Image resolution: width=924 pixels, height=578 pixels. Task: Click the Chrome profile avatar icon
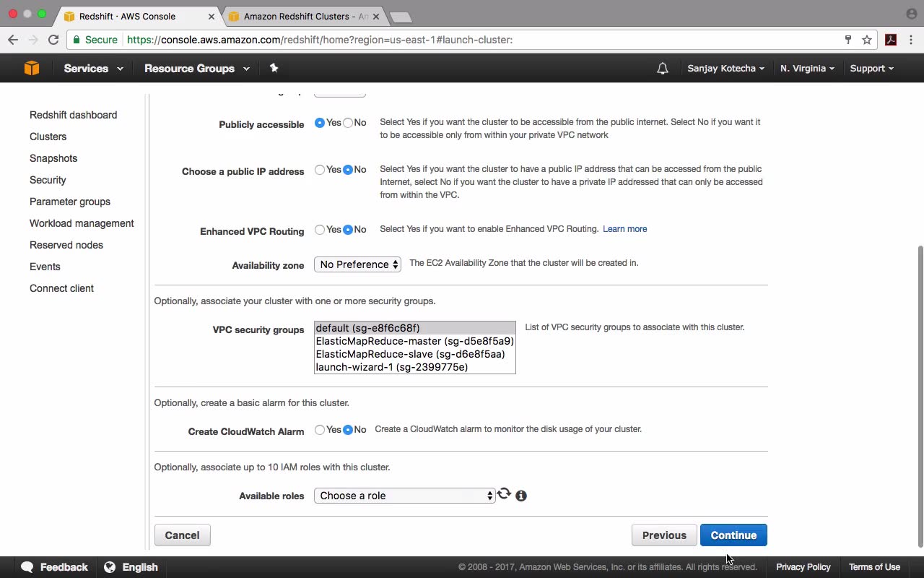click(x=911, y=14)
